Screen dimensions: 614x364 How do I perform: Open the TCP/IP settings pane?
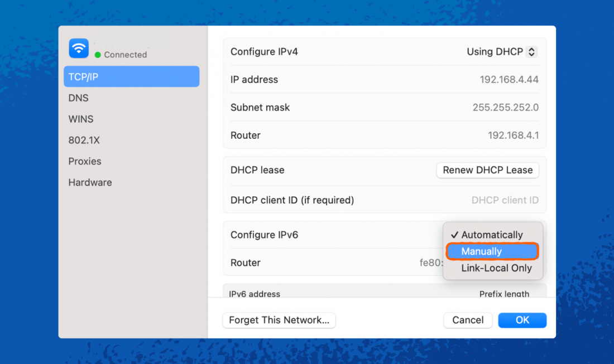coord(131,76)
